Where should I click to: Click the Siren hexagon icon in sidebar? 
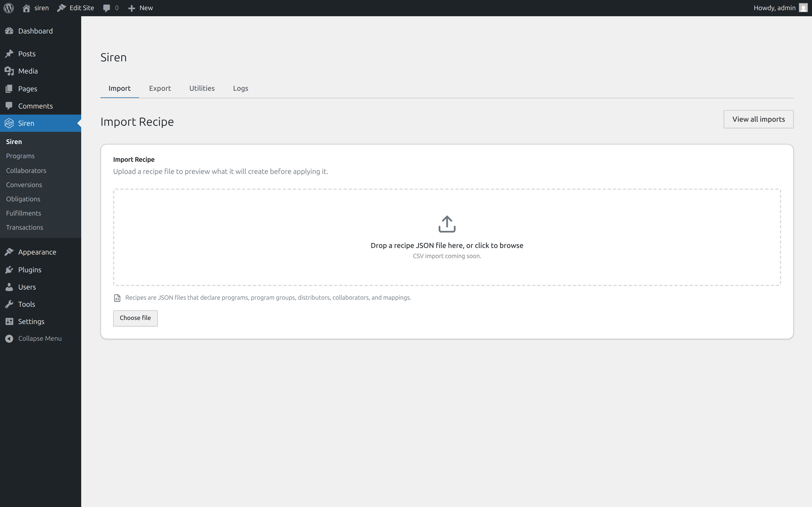[9, 123]
